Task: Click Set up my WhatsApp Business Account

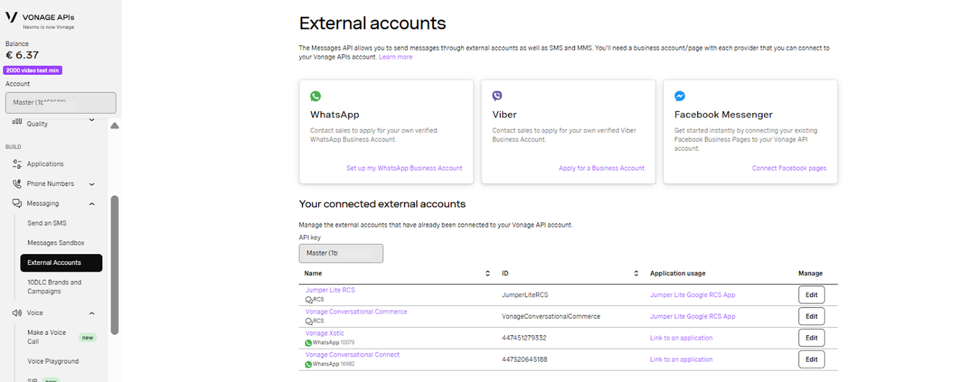Action: click(x=404, y=168)
